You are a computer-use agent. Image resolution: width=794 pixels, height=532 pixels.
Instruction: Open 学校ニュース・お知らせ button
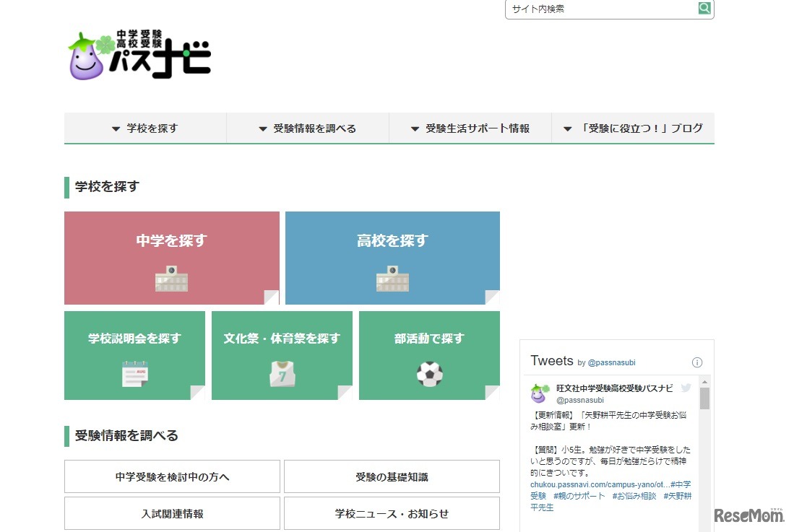point(392,513)
